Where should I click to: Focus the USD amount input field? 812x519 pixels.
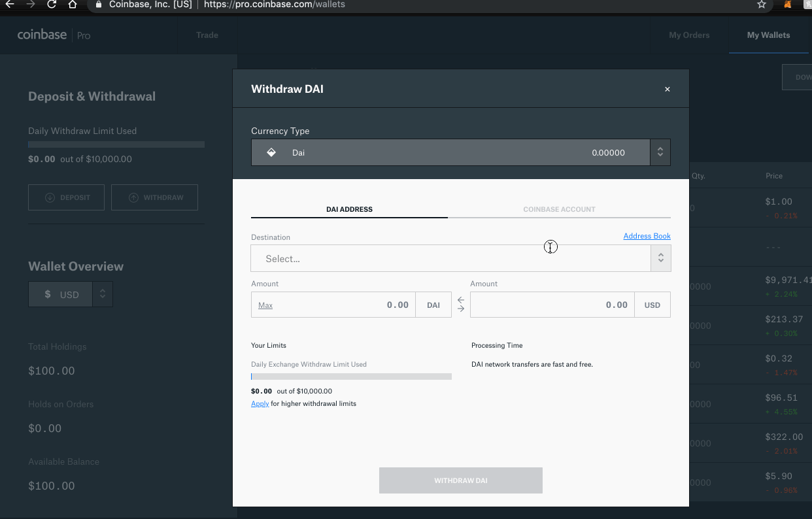pos(552,305)
